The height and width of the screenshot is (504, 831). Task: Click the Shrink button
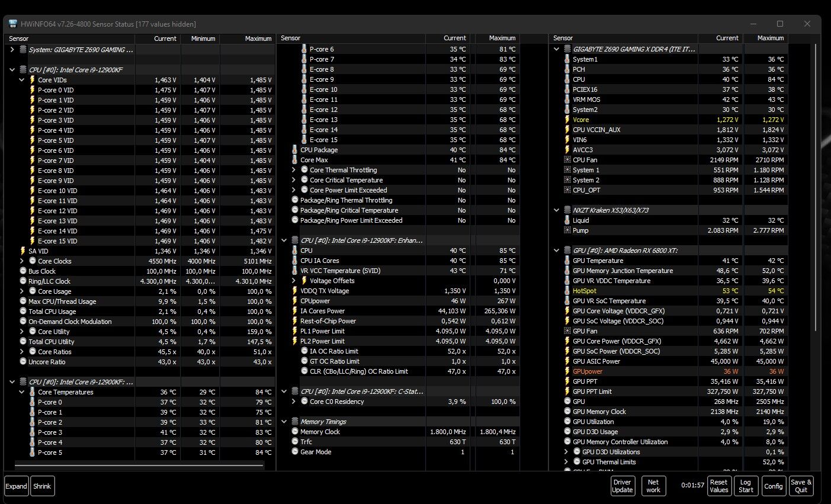coord(42,486)
